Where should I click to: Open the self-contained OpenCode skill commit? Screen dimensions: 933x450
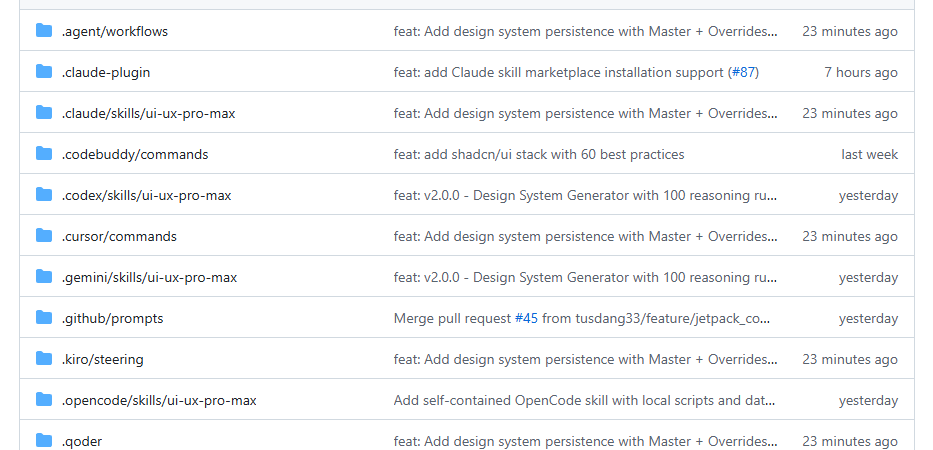(584, 400)
